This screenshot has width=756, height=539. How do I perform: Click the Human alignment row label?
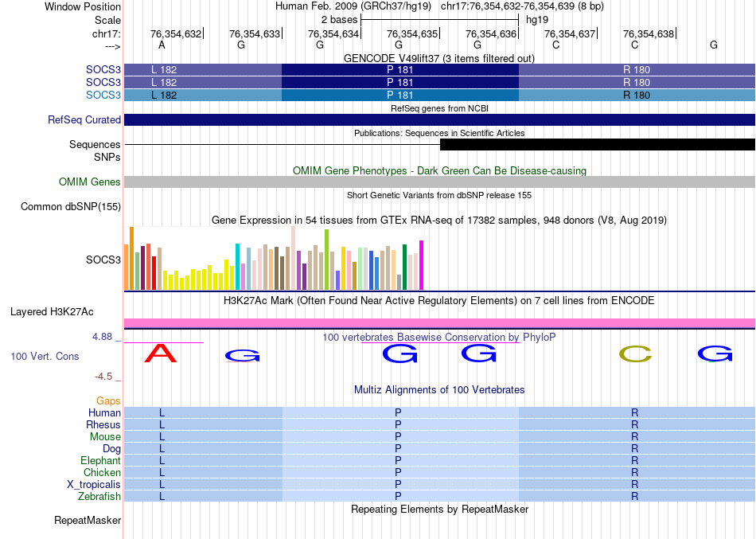pyautogui.click(x=104, y=412)
